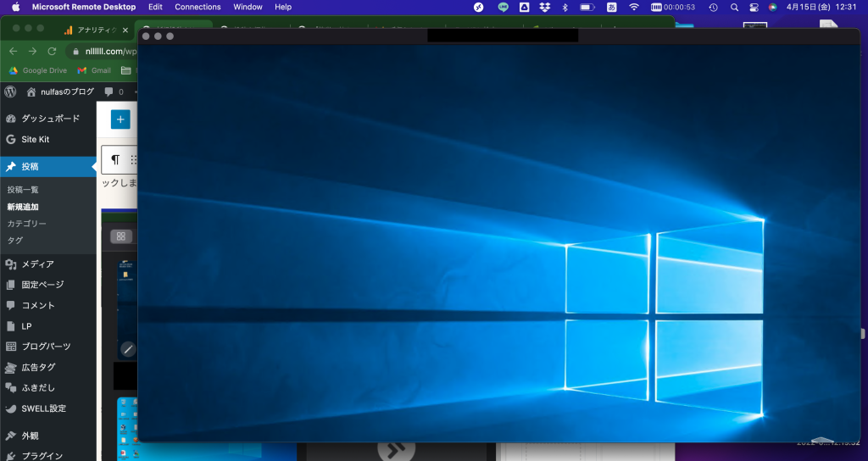Open the Apple menu
Image resolution: width=868 pixels, height=461 pixels.
point(15,7)
